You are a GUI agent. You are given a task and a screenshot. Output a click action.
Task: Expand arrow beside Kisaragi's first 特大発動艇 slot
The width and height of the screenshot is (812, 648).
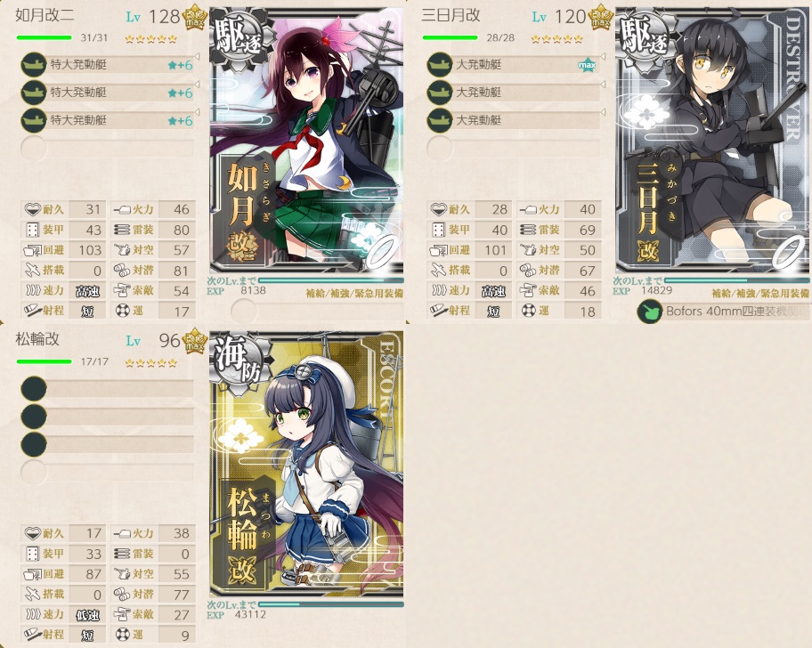(x=197, y=56)
